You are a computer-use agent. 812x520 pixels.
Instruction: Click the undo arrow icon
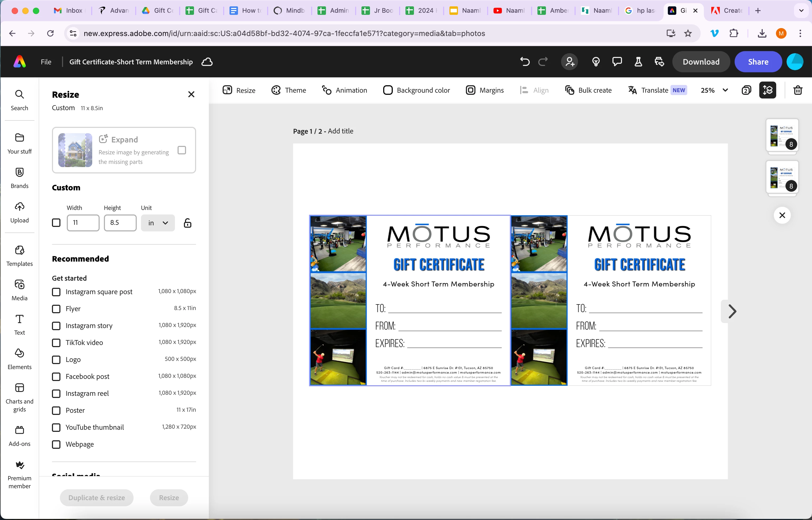(524, 62)
